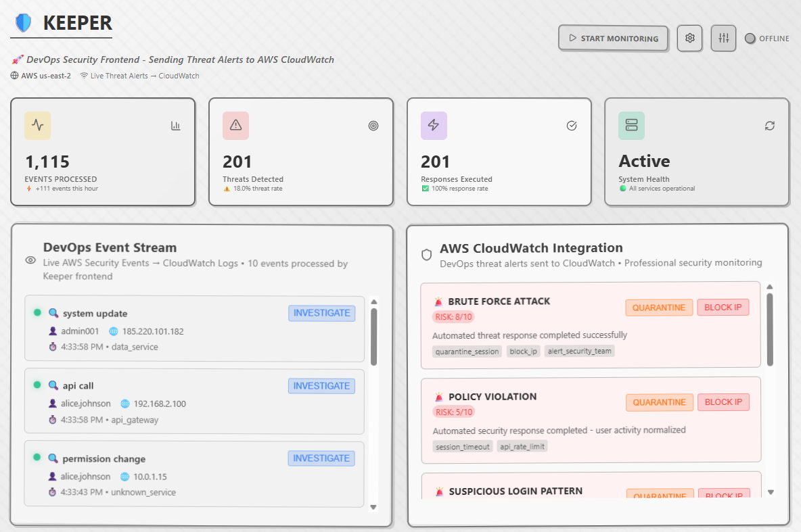Click the target icon on Threats Detected card

[x=373, y=126]
